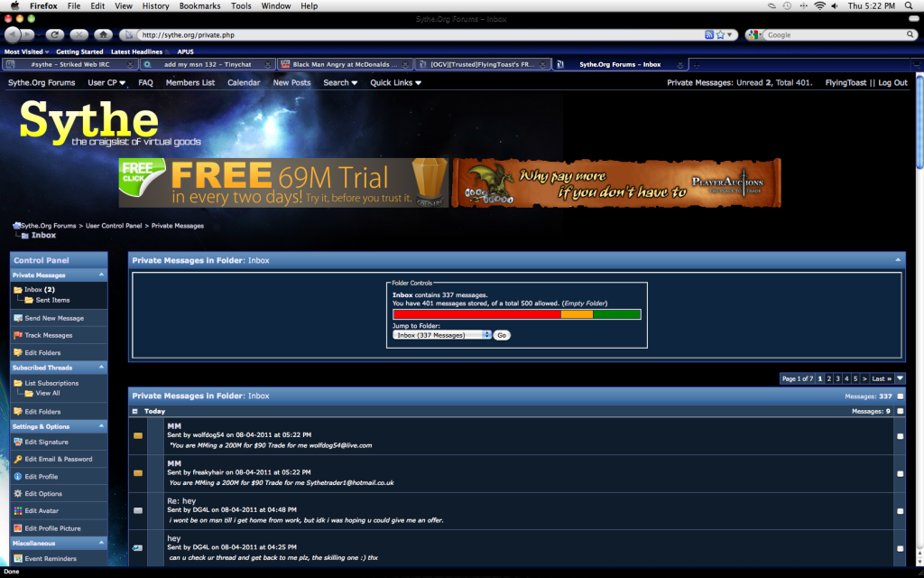Open the Jump to Folder select box
The image size is (924, 578).
click(x=442, y=335)
